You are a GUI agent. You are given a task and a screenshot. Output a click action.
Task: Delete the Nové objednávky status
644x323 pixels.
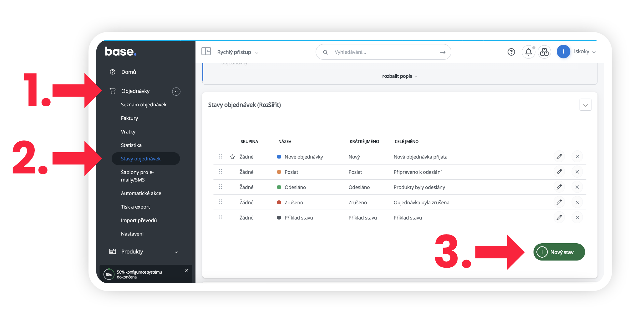click(x=577, y=156)
